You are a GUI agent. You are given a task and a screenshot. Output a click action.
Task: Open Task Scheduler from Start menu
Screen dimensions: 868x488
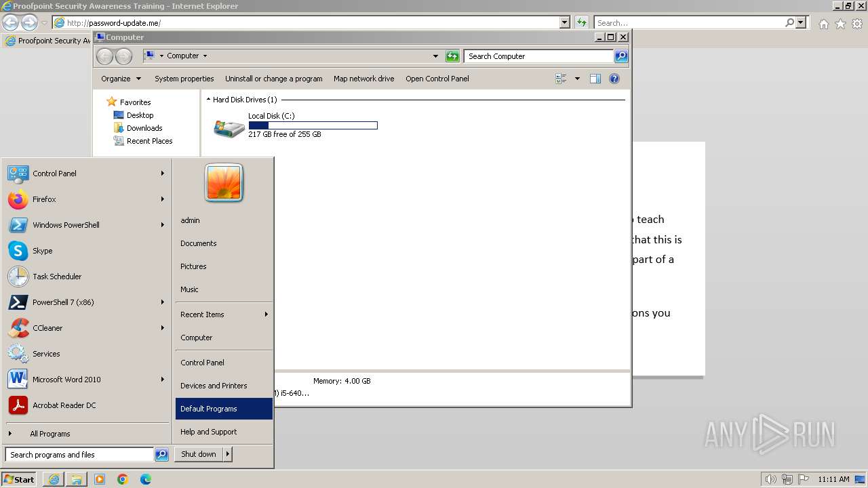85,277
